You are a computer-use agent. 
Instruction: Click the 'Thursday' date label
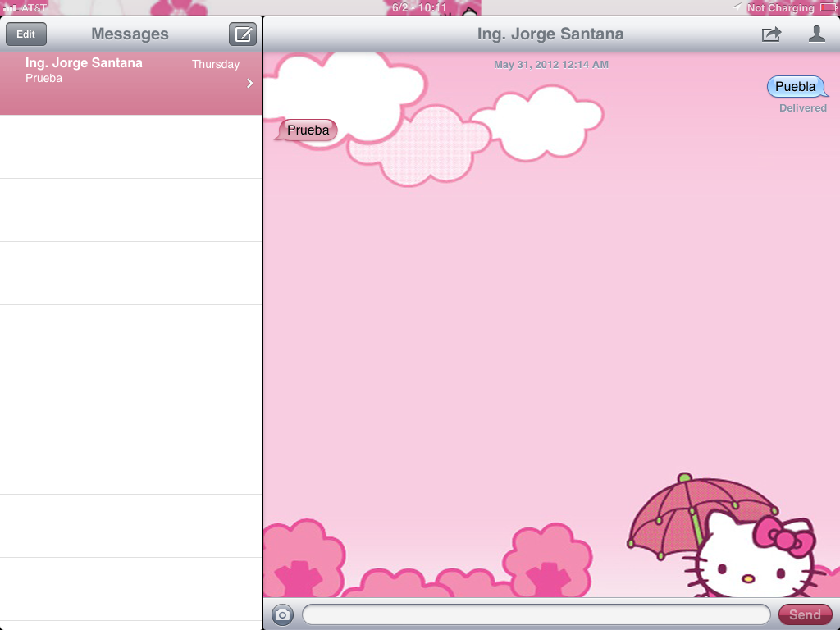pos(216,64)
